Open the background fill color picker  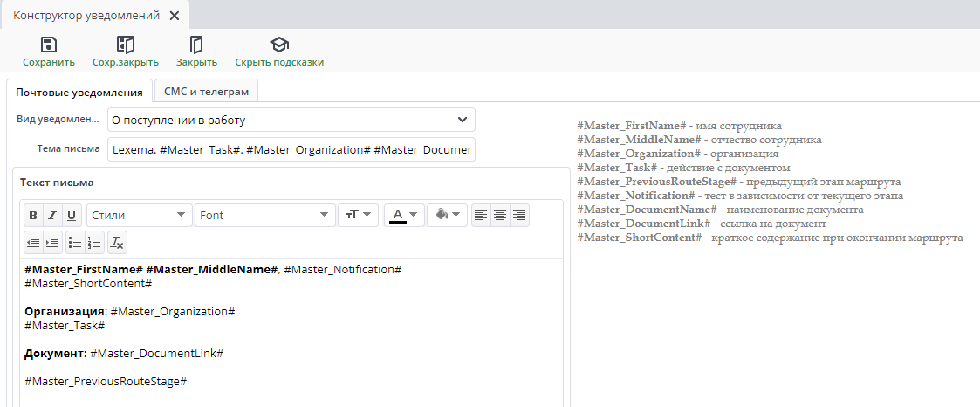tap(447, 215)
